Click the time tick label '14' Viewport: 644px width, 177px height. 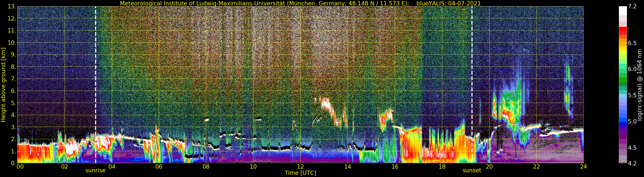tap(347, 167)
